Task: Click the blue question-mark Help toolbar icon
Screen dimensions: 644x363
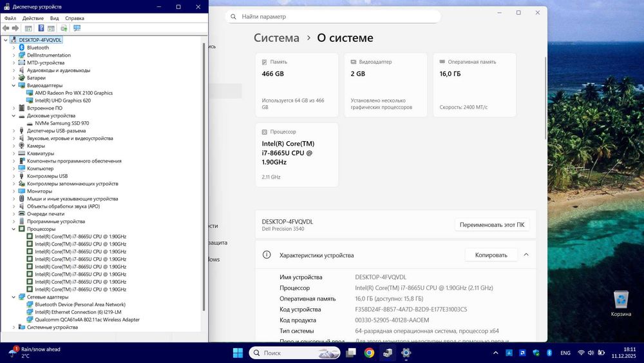Action: (41, 28)
